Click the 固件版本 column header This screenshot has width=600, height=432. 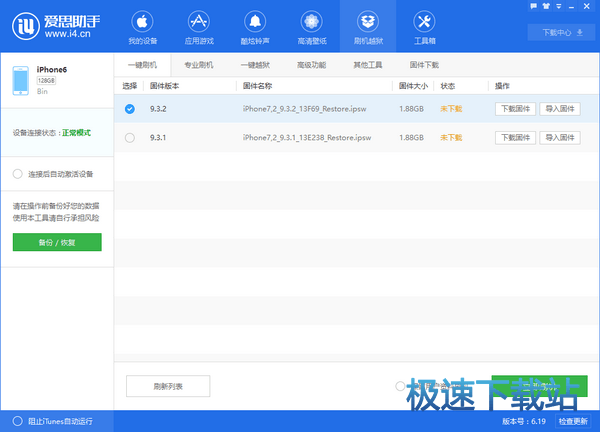(165, 86)
